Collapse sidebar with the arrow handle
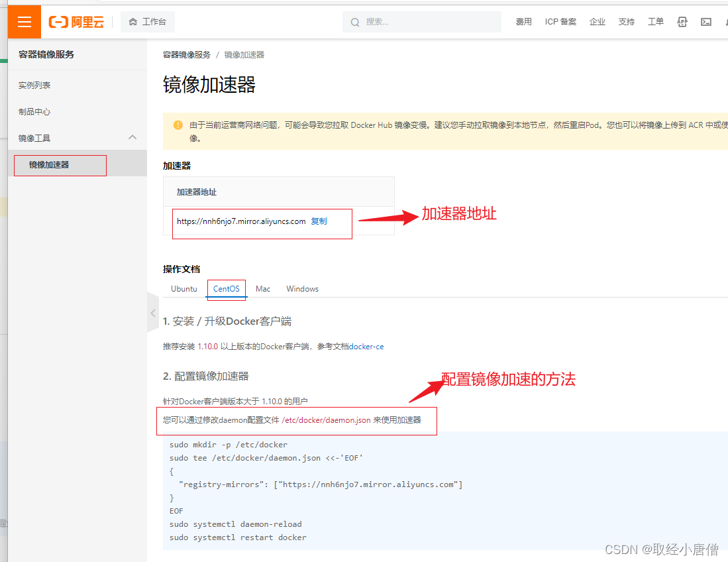 pyautogui.click(x=153, y=313)
